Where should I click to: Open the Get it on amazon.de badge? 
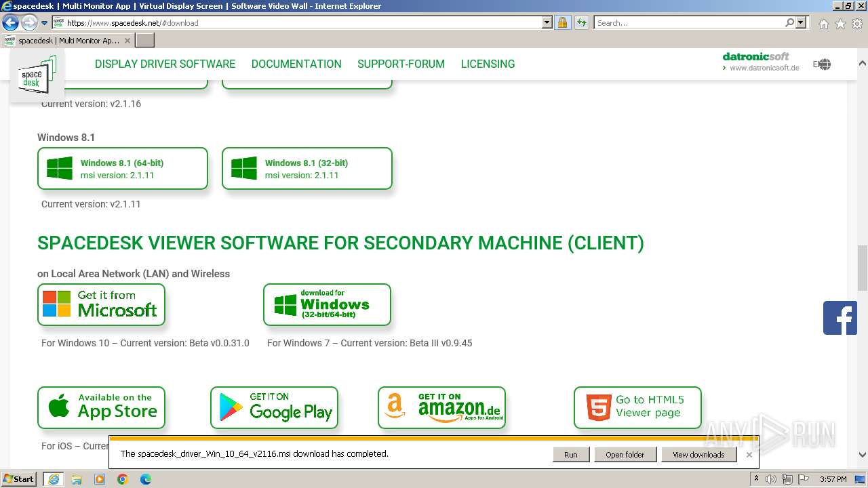[441, 407]
